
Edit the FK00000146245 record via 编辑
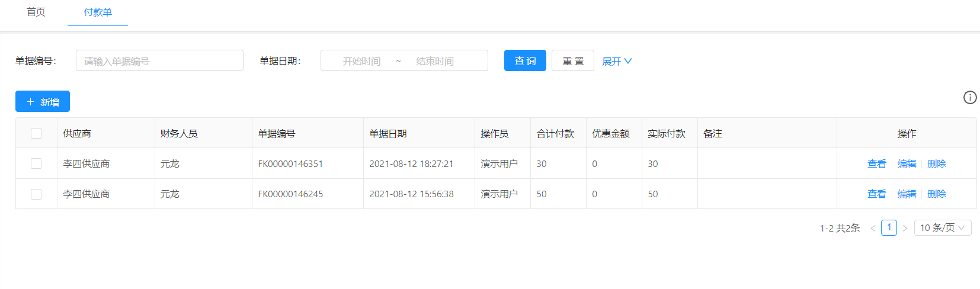pyautogui.click(x=907, y=194)
